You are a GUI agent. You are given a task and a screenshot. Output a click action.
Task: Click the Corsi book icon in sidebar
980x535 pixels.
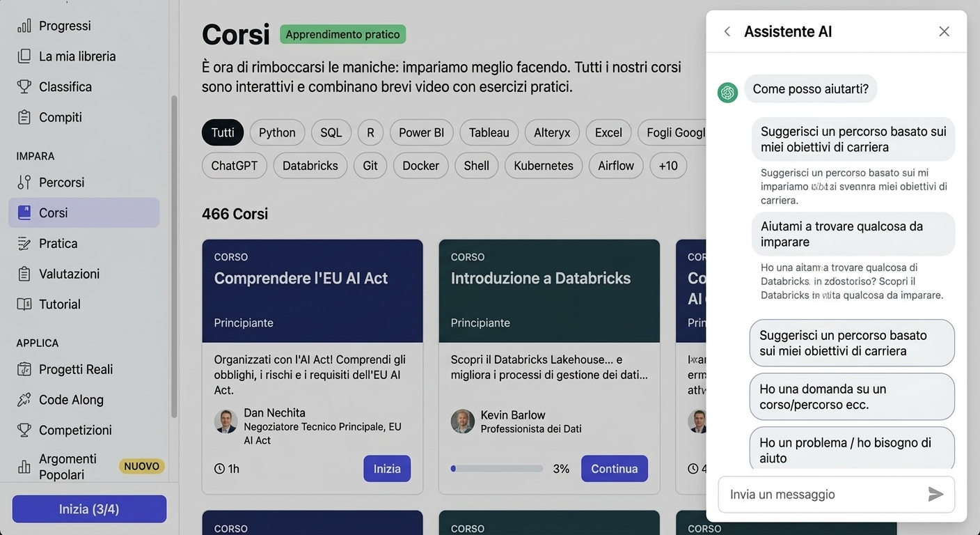tap(24, 213)
